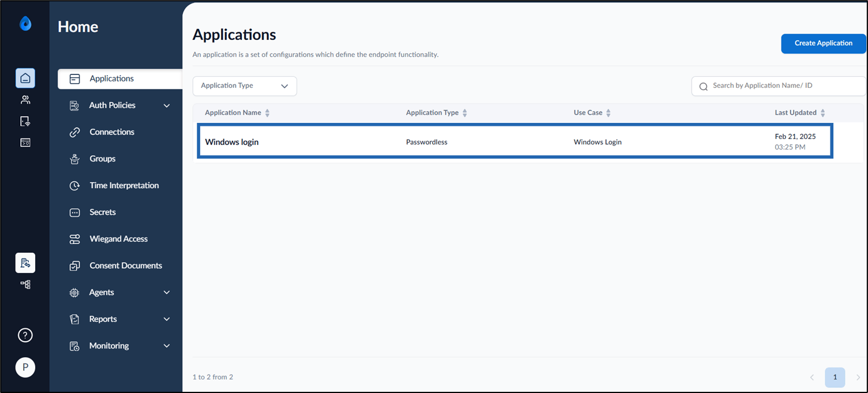
Task: Sort by Application Type column arrows
Action: tap(465, 113)
